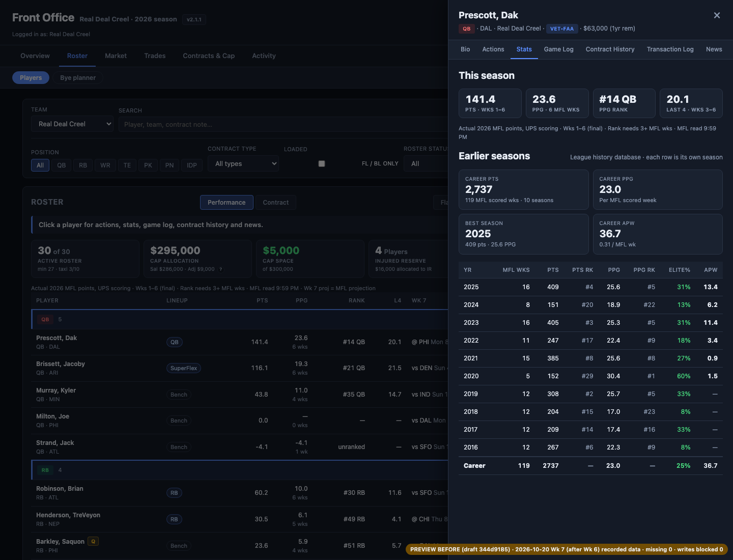
Task: Open the Contracts & Cap tab
Action: pyautogui.click(x=209, y=56)
